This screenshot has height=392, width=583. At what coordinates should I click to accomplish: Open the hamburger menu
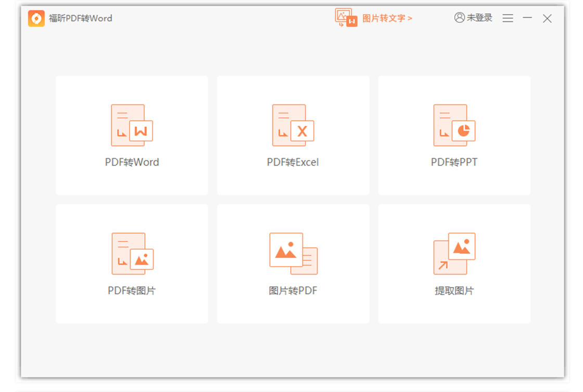pos(508,18)
